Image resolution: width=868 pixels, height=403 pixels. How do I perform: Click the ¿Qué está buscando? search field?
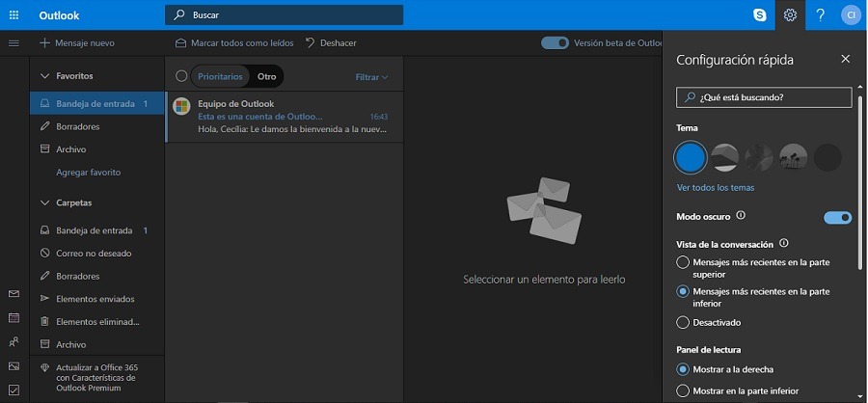[x=764, y=97]
